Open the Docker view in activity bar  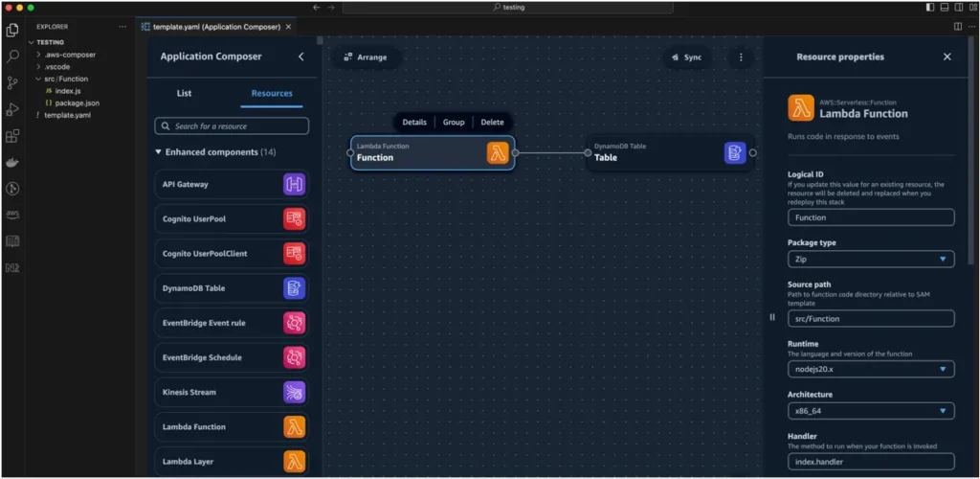point(12,163)
